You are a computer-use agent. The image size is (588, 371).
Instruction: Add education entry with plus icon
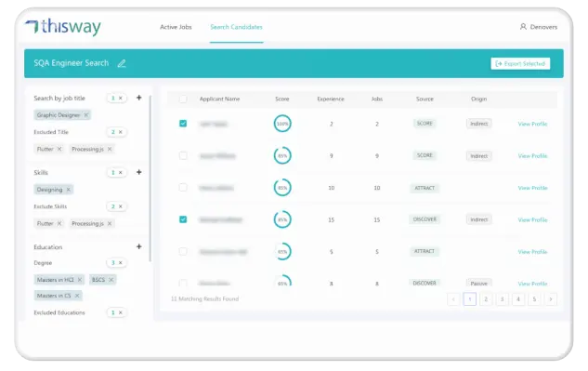[x=138, y=246]
